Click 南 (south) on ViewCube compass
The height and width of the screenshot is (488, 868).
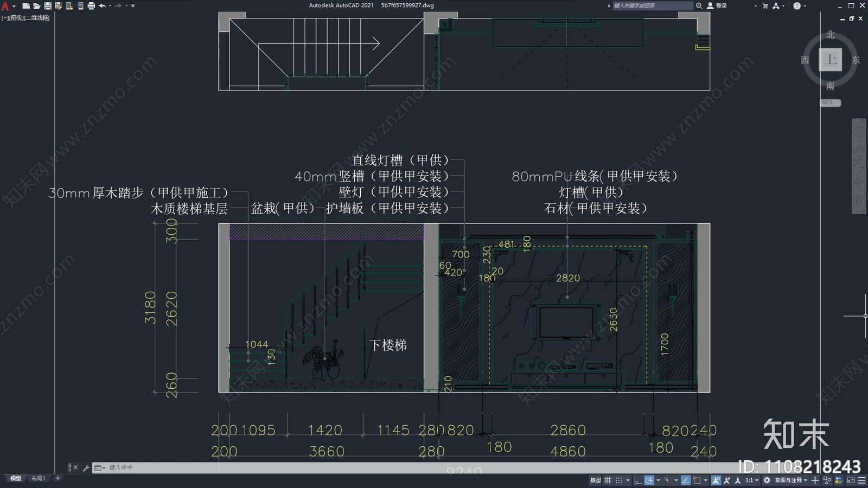(831, 86)
